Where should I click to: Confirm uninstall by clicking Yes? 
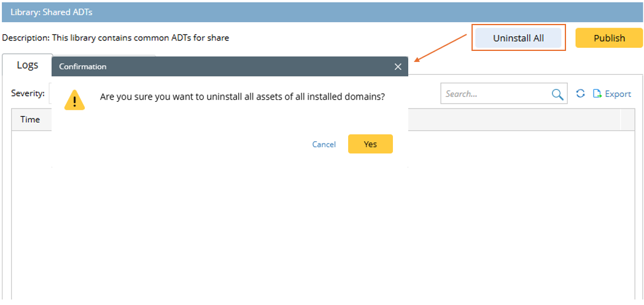click(370, 144)
